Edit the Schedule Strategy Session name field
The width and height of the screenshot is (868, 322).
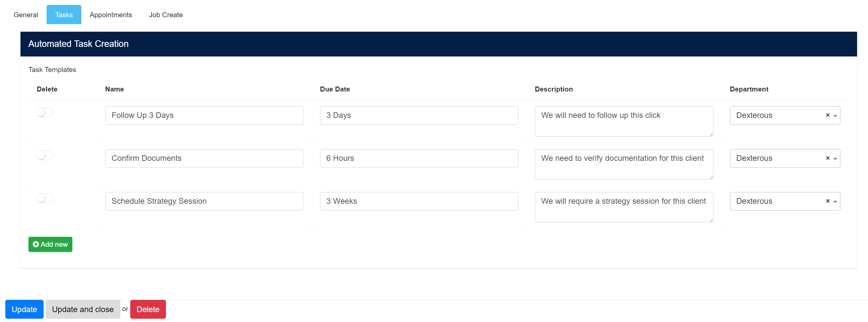coord(204,201)
